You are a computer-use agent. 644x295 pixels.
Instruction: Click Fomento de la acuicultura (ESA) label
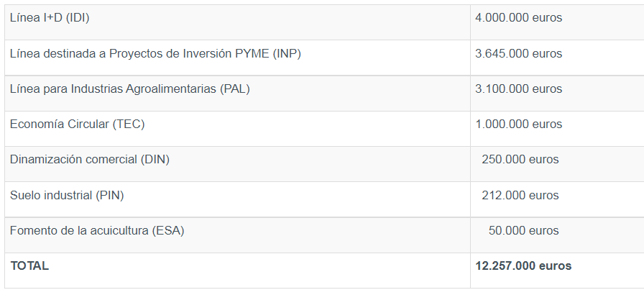[x=97, y=231]
